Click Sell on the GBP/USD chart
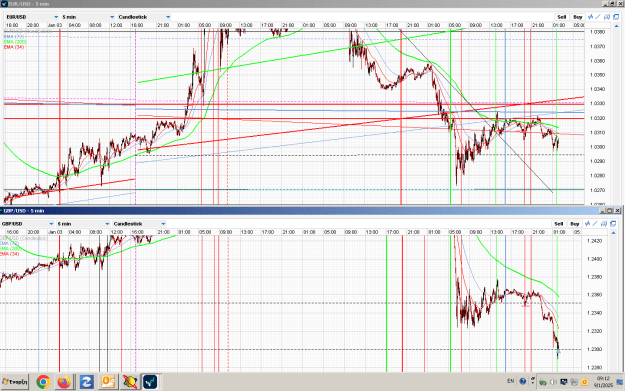 click(x=558, y=224)
